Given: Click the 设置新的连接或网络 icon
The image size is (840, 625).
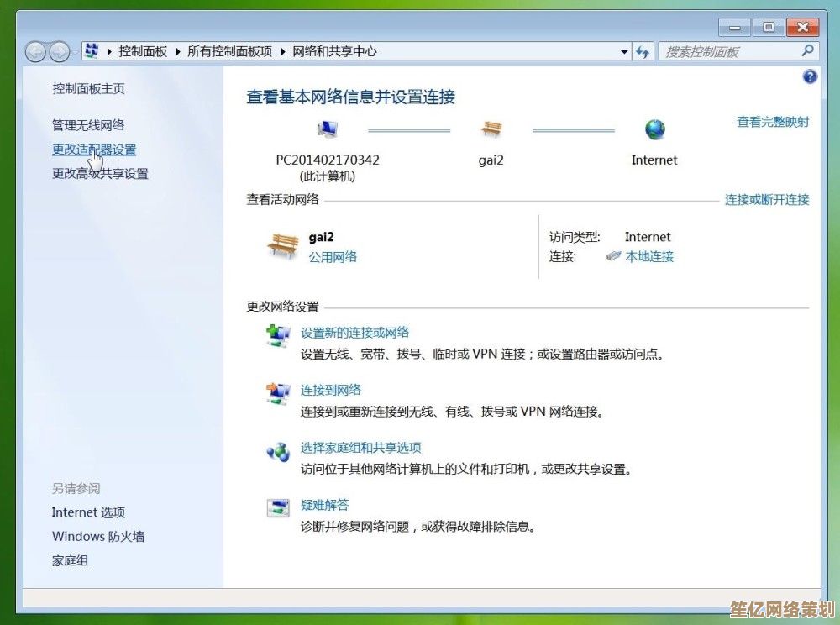Looking at the screenshot, I should pyautogui.click(x=277, y=334).
